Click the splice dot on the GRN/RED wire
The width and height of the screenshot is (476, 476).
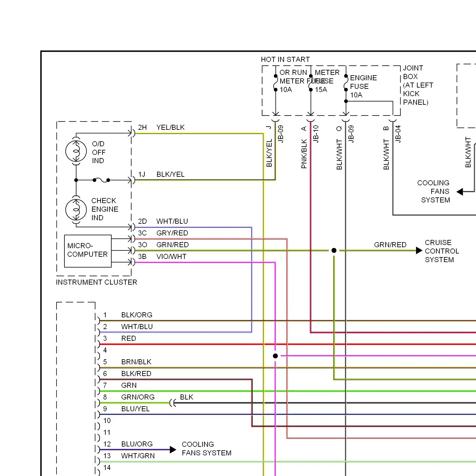pyautogui.click(x=334, y=250)
